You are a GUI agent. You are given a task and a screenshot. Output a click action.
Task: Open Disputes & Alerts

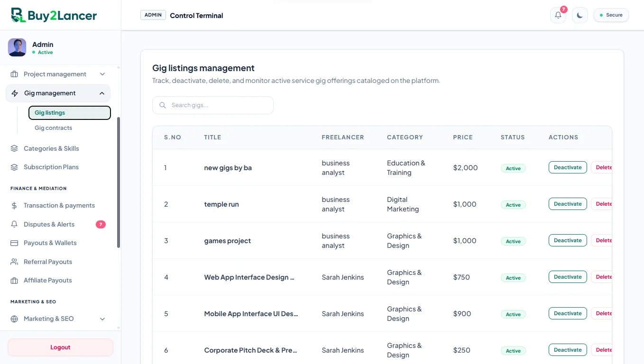[x=58, y=224]
